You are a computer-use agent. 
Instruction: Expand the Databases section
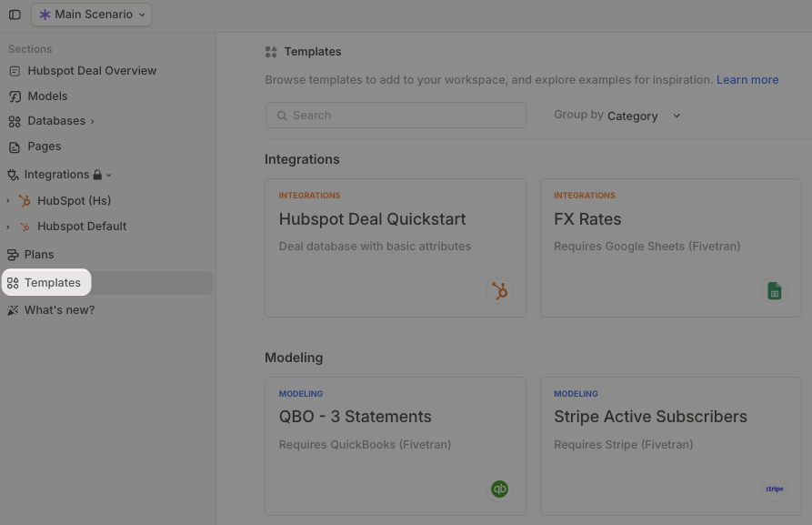[92, 120]
